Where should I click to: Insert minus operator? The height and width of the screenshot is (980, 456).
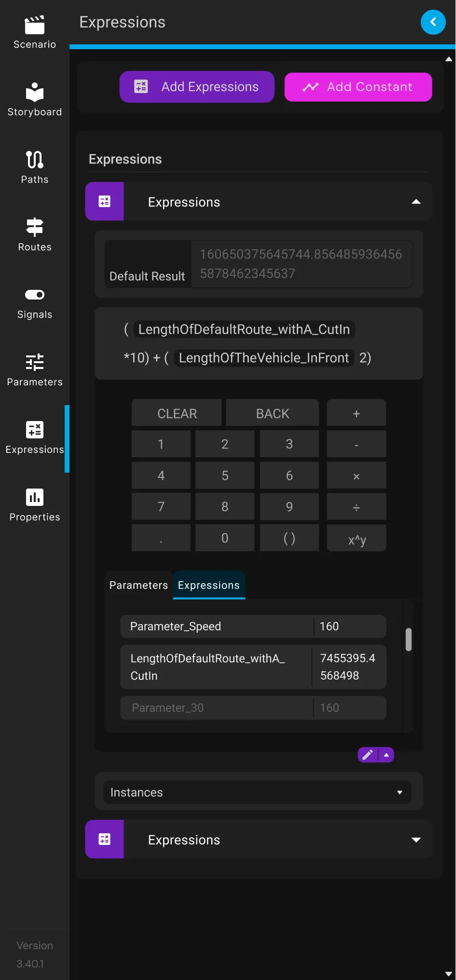pos(356,444)
